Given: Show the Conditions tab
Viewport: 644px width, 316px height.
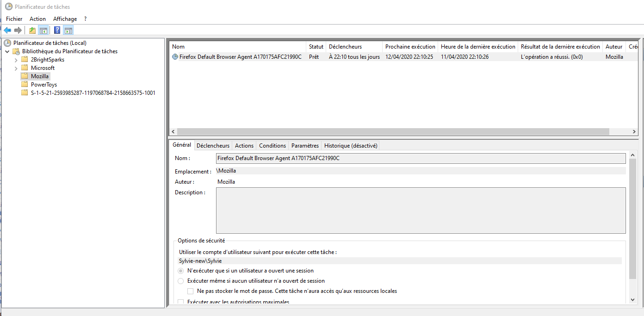Looking at the screenshot, I should [272, 146].
